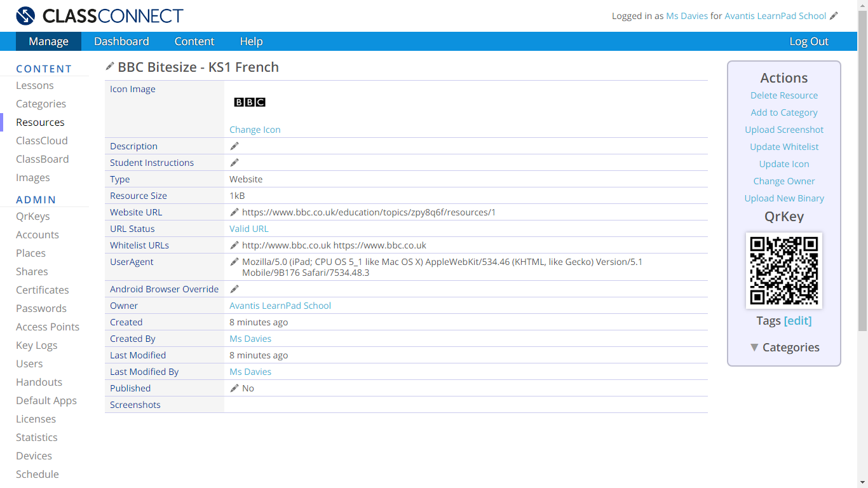Click the QrKey QR code image

[784, 271]
